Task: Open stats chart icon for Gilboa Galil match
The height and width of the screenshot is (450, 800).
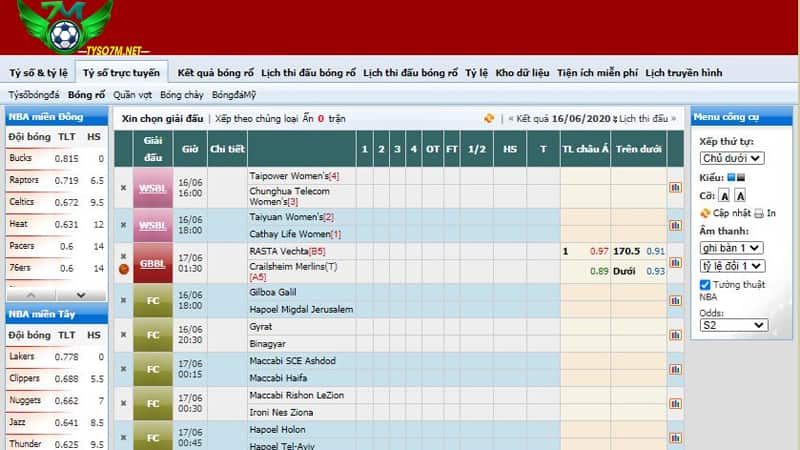Action: point(675,300)
